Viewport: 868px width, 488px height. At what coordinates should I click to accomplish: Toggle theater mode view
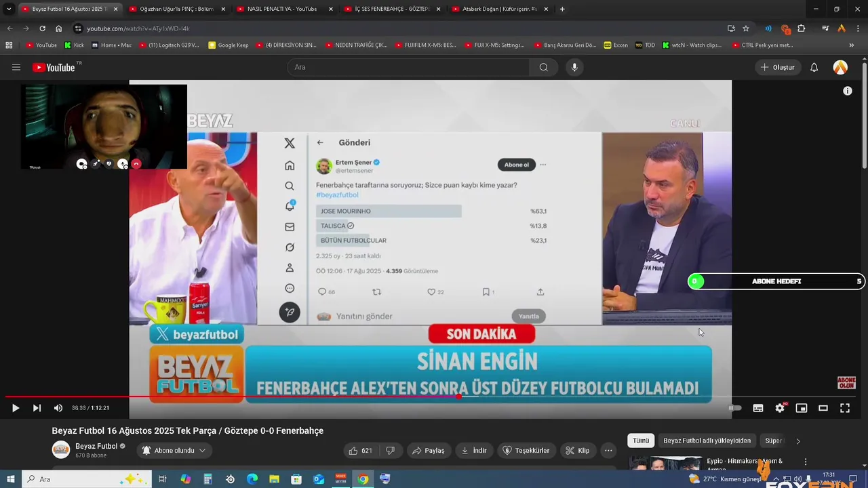click(x=823, y=408)
